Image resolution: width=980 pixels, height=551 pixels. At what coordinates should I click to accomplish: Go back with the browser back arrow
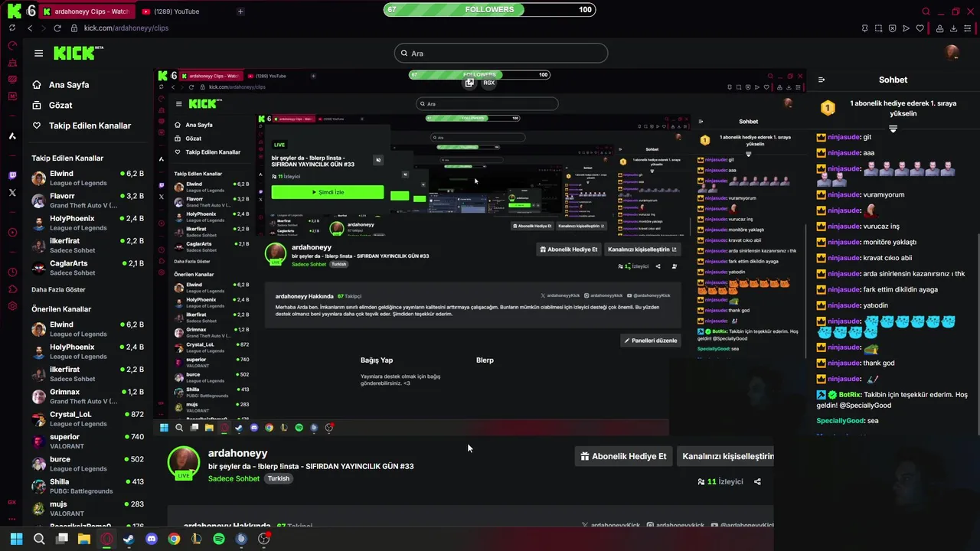pyautogui.click(x=30, y=28)
